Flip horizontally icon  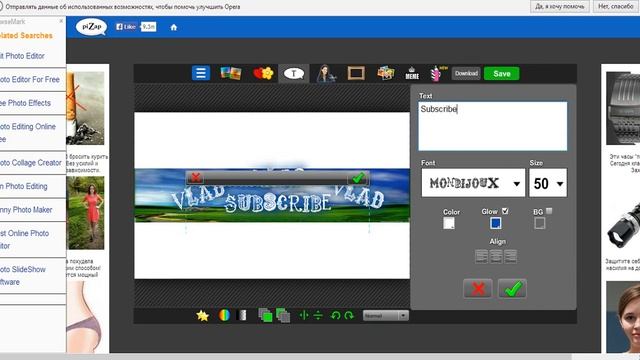pyautogui.click(x=304, y=316)
